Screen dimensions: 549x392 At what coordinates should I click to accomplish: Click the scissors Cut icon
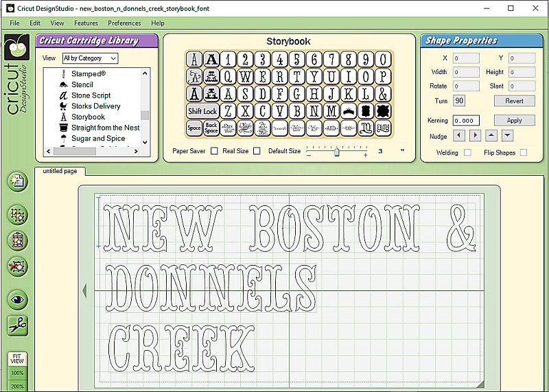pos(18,326)
